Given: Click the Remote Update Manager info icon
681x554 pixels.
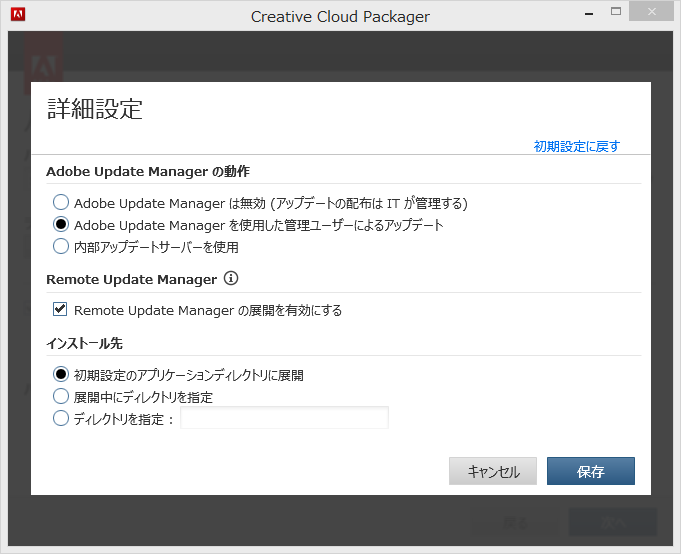Looking at the screenshot, I should click(231, 278).
